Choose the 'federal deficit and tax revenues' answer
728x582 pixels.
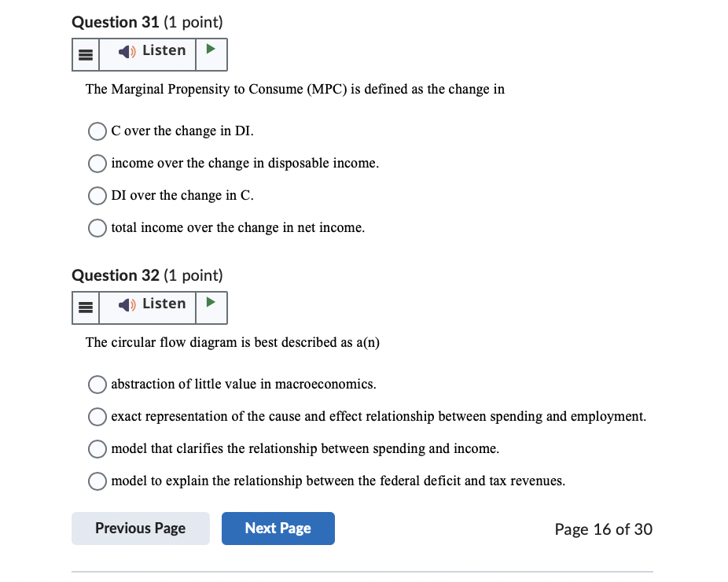pos(97,481)
